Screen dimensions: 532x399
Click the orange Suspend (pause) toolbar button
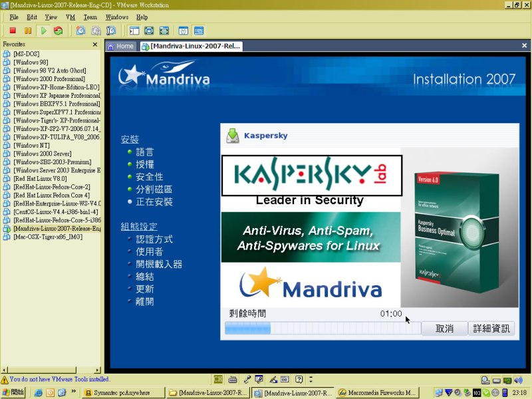[28, 31]
